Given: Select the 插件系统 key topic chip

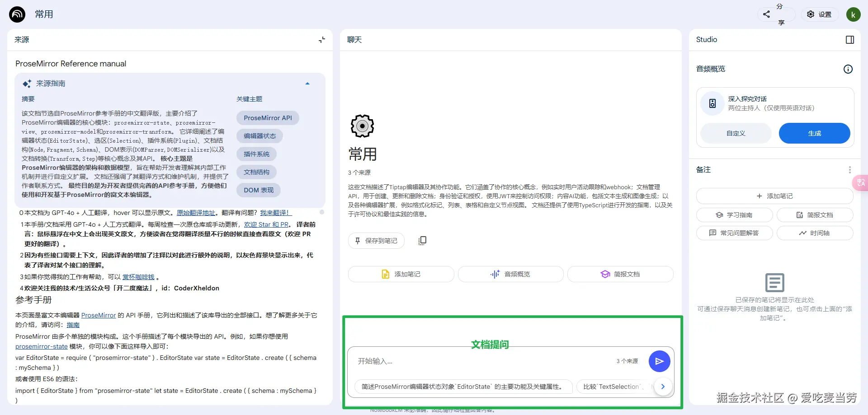Looking at the screenshot, I should pyautogui.click(x=256, y=154).
